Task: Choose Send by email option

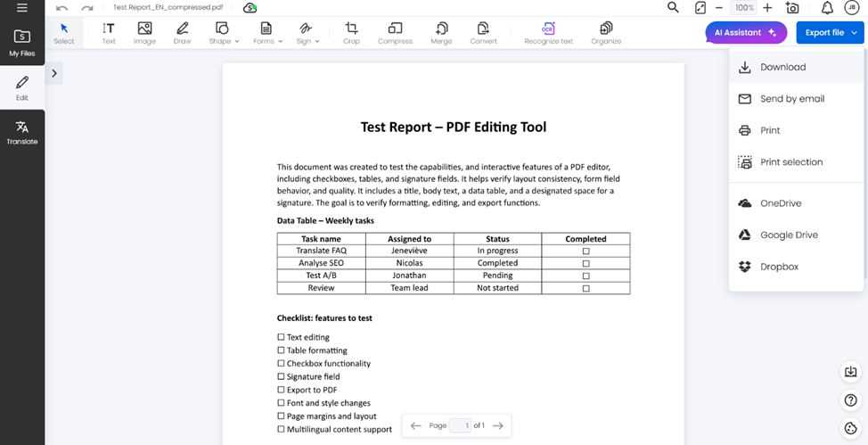Action: 796,99
